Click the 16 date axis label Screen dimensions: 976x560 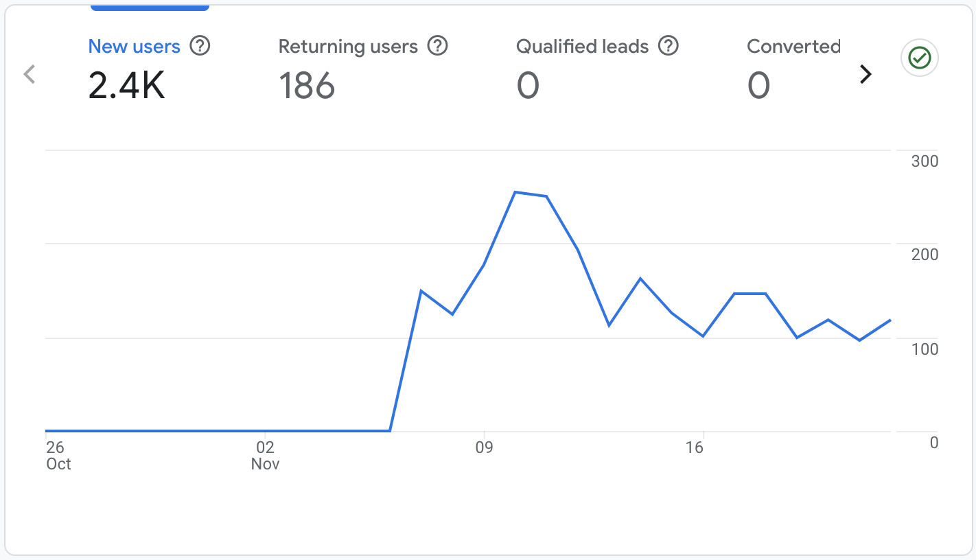pos(694,448)
